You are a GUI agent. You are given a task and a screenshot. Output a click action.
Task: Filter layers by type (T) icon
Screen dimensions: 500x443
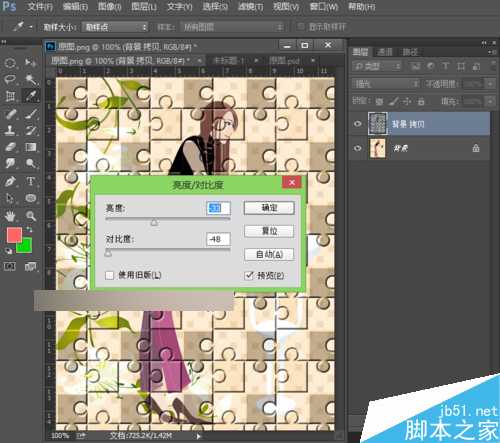click(446, 66)
